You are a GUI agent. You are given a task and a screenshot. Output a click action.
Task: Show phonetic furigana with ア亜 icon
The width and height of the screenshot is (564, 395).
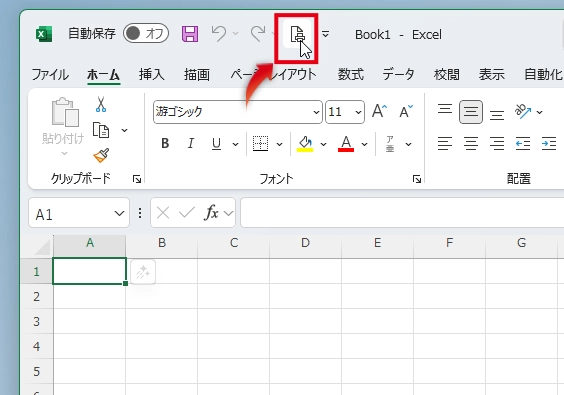[390, 144]
